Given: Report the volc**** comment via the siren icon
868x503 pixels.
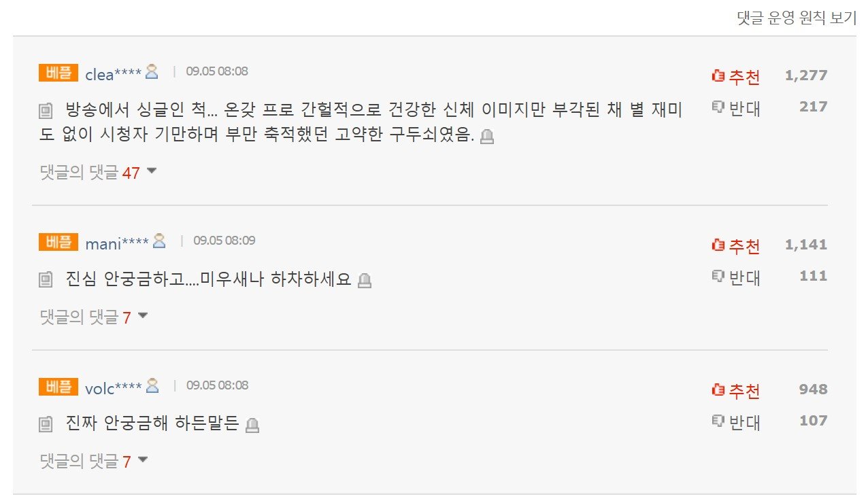Looking at the screenshot, I should (252, 426).
